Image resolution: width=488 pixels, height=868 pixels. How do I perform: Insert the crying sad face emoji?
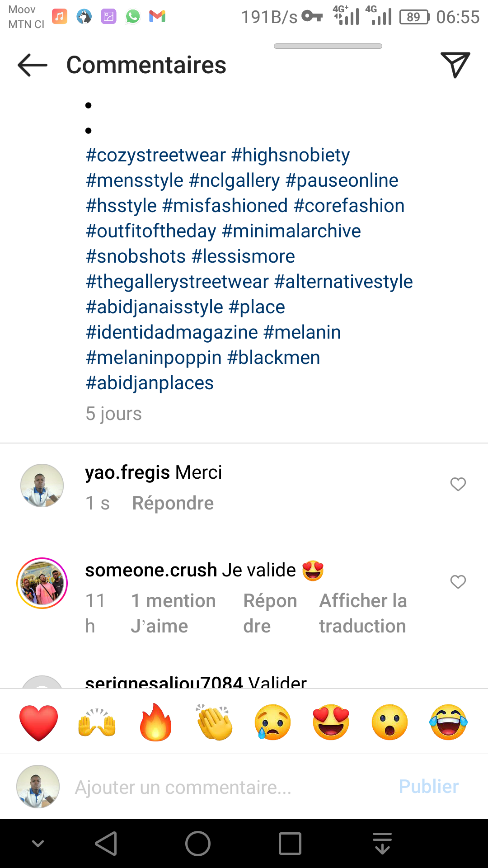(x=272, y=722)
